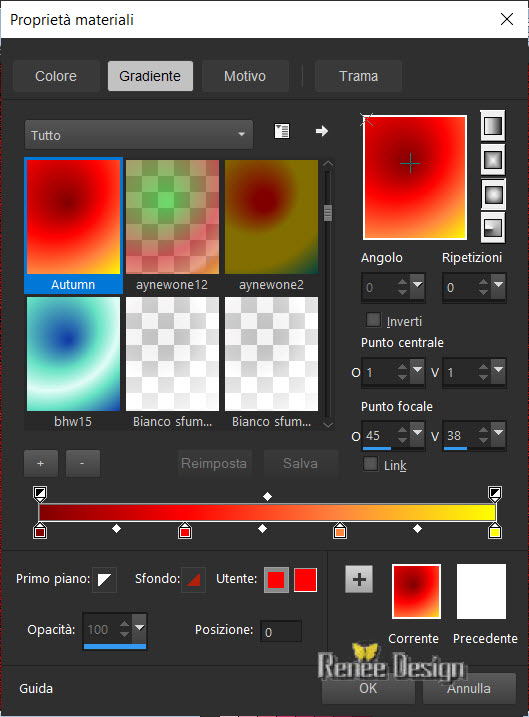Open the Ripetizioni value dropdown
This screenshot has height=717, width=529.
coord(498,286)
